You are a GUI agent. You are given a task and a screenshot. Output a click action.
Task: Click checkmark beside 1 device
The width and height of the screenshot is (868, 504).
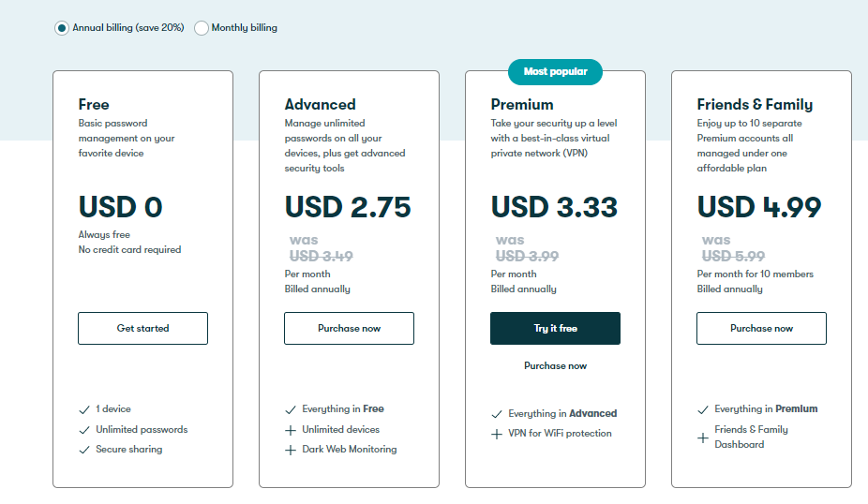pyautogui.click(x=84, y=409)
